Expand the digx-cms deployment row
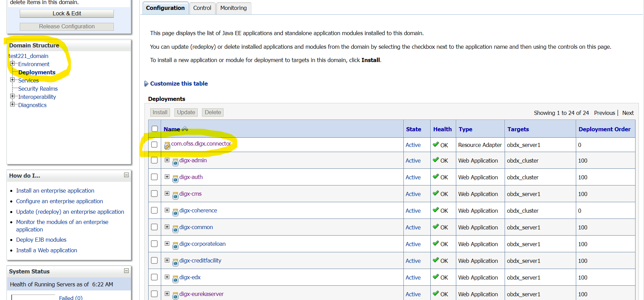Image resolution: width=644 pixels, height=300 pixels. coord(167,193)
